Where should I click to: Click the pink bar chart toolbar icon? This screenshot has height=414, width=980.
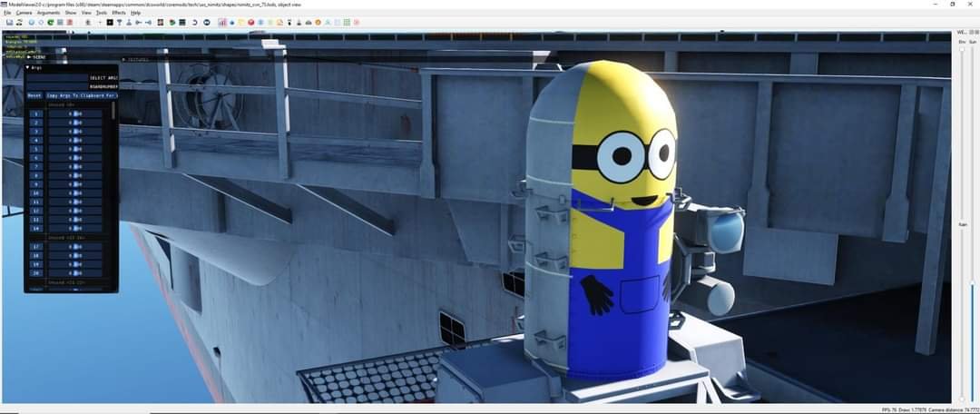click(x=222, y=23)
